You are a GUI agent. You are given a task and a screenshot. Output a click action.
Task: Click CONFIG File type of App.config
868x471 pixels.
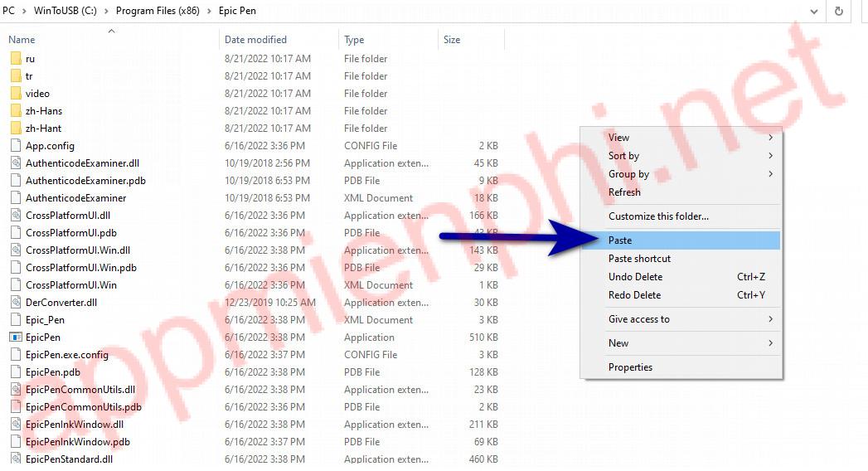371,146
